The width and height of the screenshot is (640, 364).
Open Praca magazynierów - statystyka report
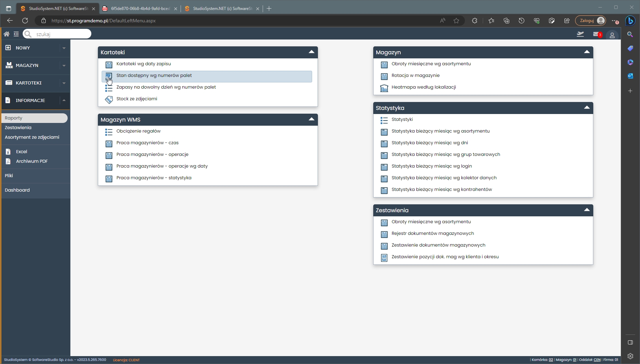(154, 178)
